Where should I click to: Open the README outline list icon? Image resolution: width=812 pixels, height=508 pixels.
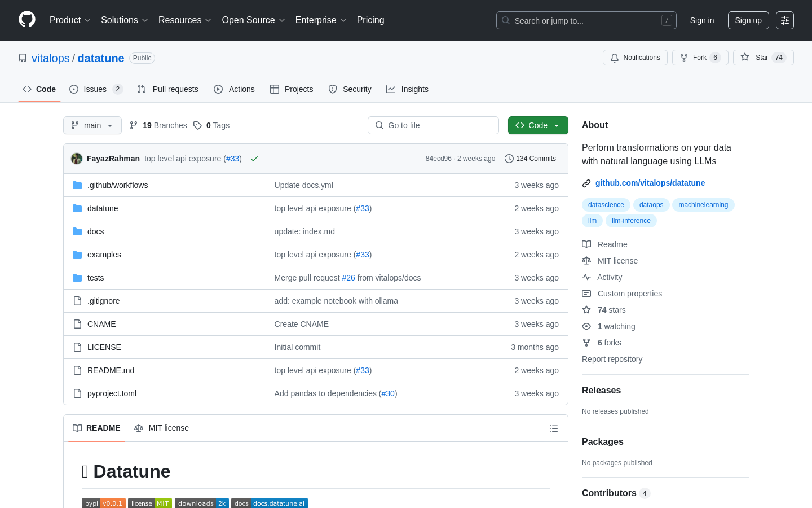(554, 428)
